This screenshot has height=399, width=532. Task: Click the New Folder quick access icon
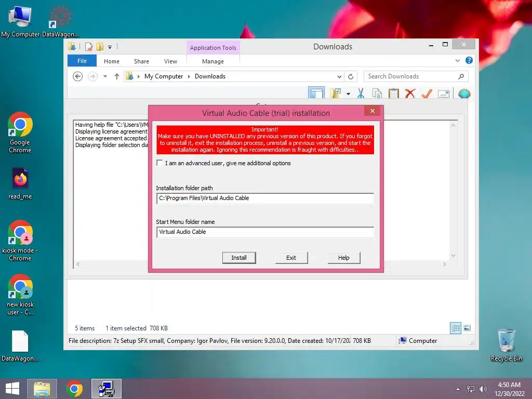[100, 46]
